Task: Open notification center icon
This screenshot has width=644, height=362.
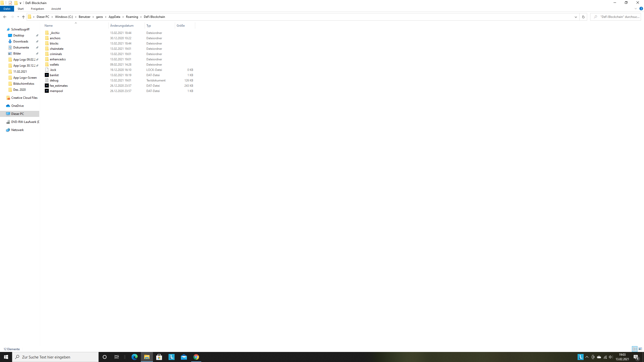Action: pyautogui.click(x=636, y=357)
